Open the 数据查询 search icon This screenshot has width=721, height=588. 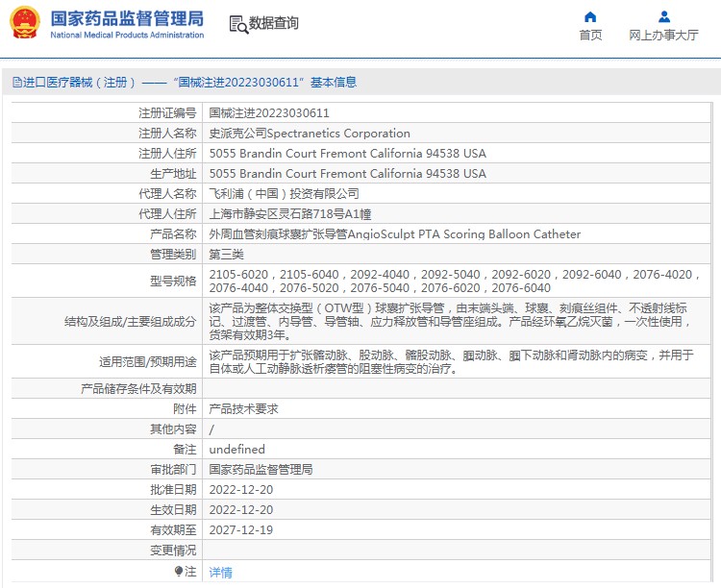[238, 24]
